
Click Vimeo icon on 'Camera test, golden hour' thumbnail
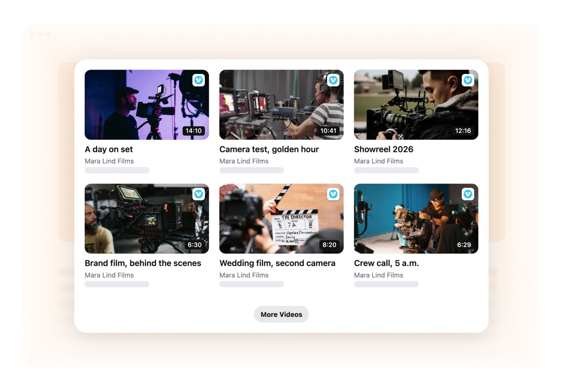point(333,80)
